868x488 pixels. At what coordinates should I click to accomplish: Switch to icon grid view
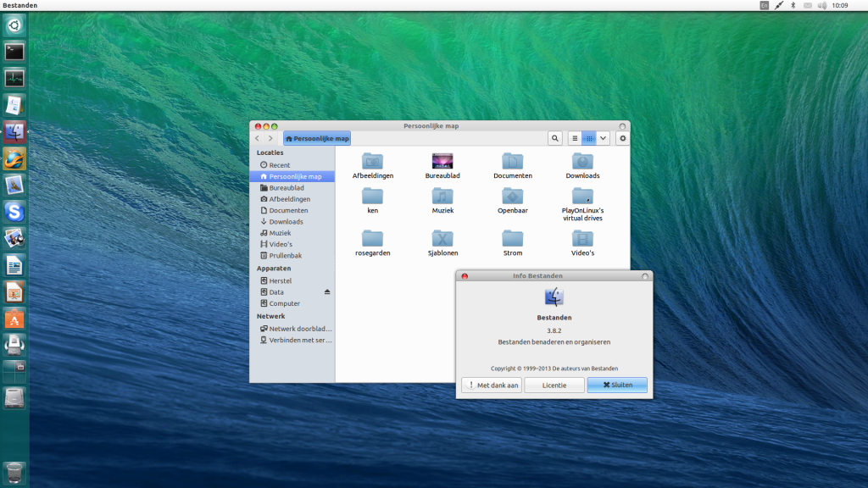click(x=588, y=138)
